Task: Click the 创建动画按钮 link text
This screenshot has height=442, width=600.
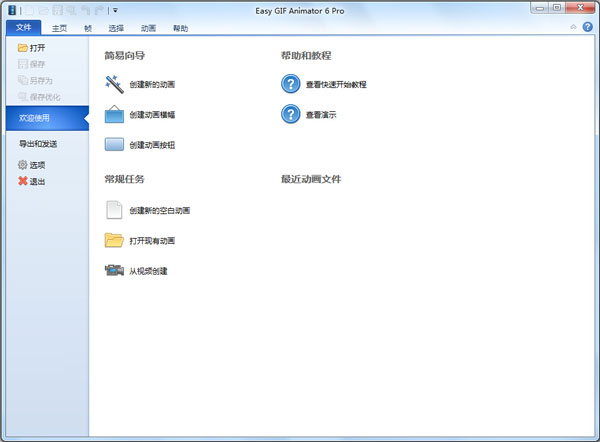Action: 152,145
